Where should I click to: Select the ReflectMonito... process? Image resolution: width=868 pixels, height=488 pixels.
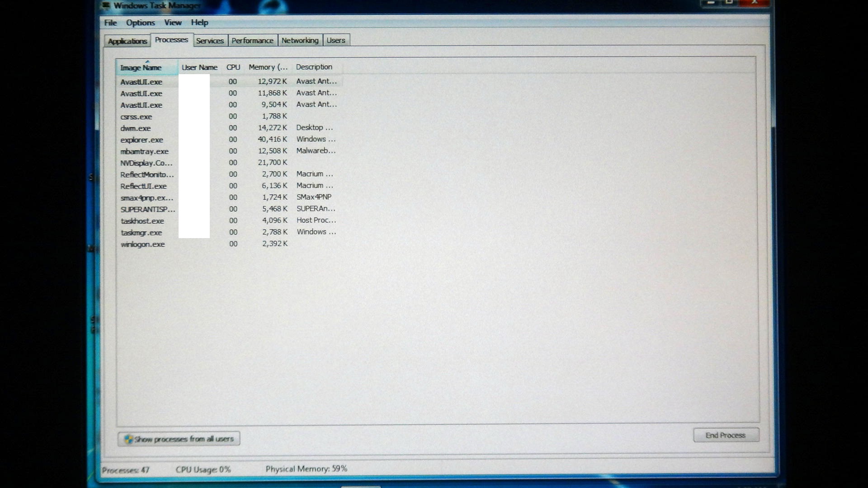[x=229, y=174]
